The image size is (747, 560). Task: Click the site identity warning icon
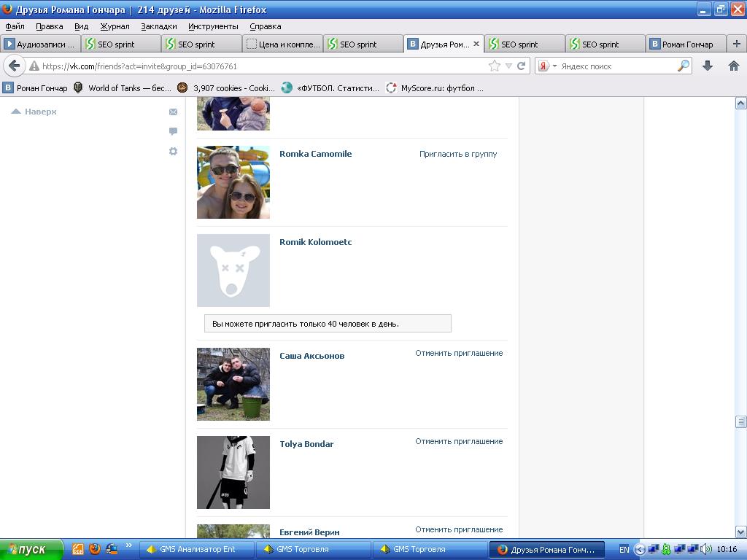(34, 66)
